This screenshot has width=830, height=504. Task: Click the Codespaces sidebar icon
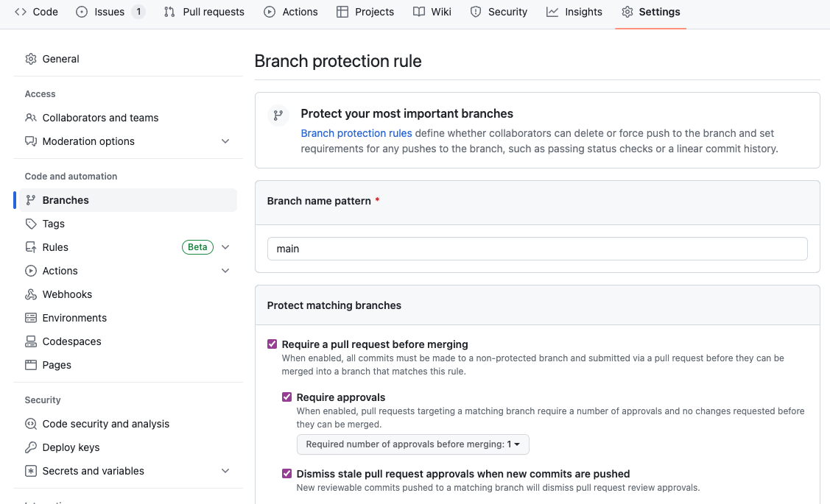click(31, 341)
